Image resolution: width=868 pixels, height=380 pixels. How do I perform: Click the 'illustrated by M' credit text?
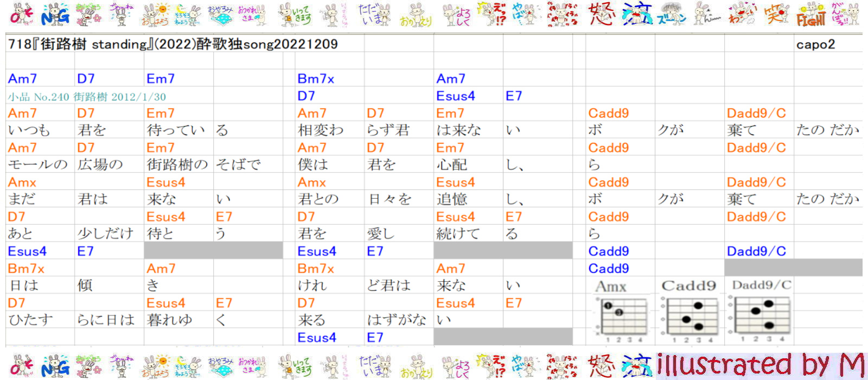759,365
